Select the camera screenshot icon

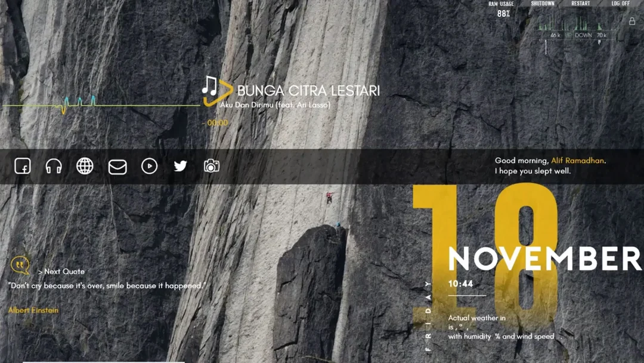[x=212, y=167]
